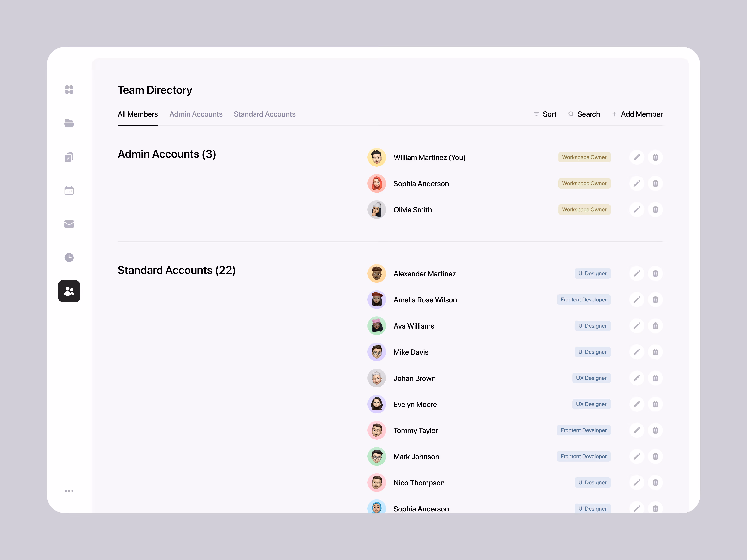Image resolution: width=747 pixels, height=560 pixels.
Task: Open the ellipsis more options in sidebar
Action: pyautogui.click(x=69, y=490)
